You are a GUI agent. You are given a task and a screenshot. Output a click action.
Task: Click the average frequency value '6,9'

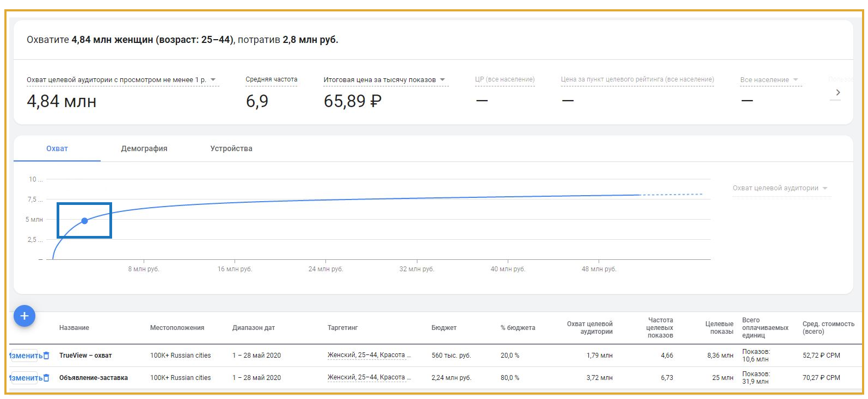click(257, 101)
